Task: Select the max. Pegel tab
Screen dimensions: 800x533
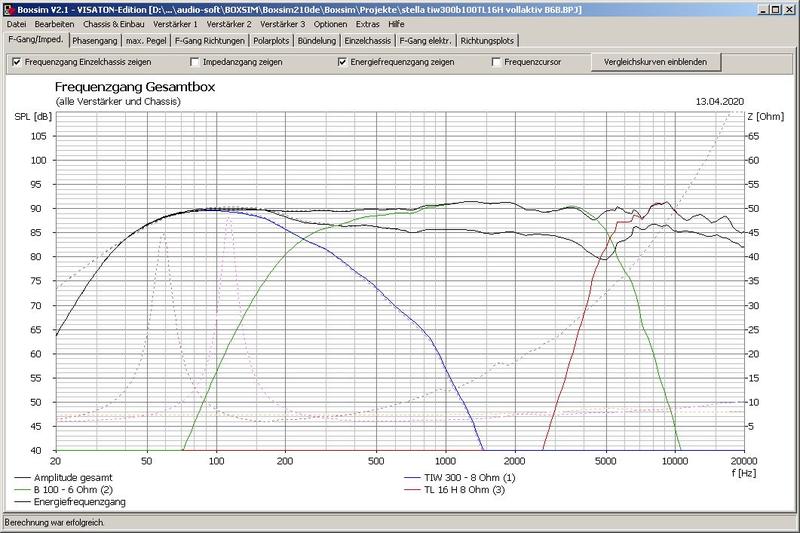Action: click(147, 41)
